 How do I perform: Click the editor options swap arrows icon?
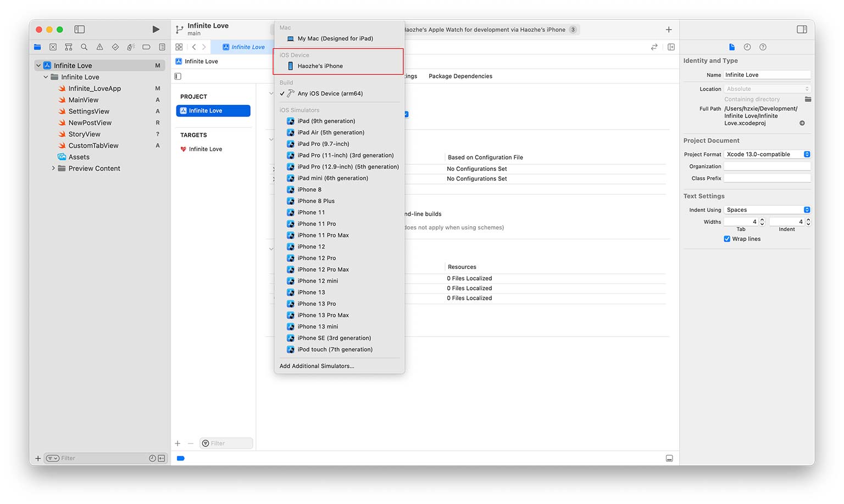[x=654, y=47]
